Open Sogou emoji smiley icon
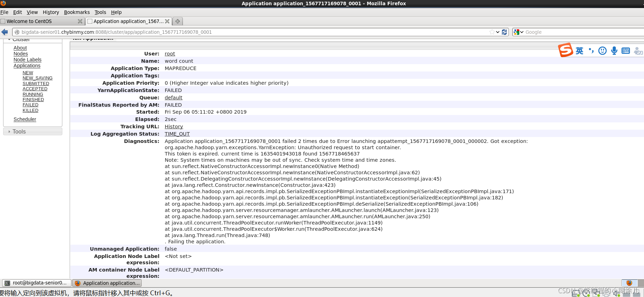Screen dimensions: 644x297 click(x=603, y=51)
